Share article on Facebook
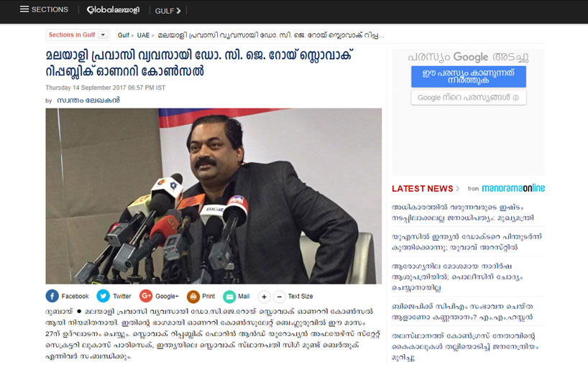The height and width of the screenshot is (390, 588). coord(52,297)
